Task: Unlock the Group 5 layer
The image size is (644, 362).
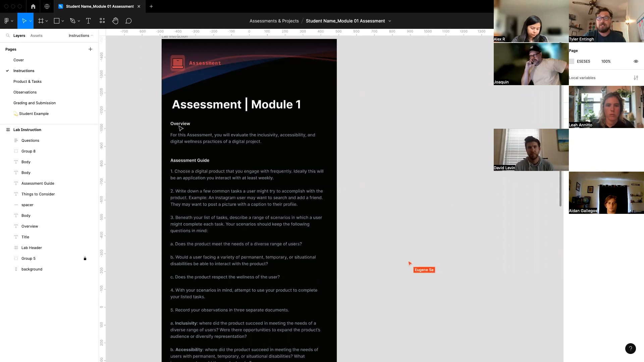Action: point(85,258)
